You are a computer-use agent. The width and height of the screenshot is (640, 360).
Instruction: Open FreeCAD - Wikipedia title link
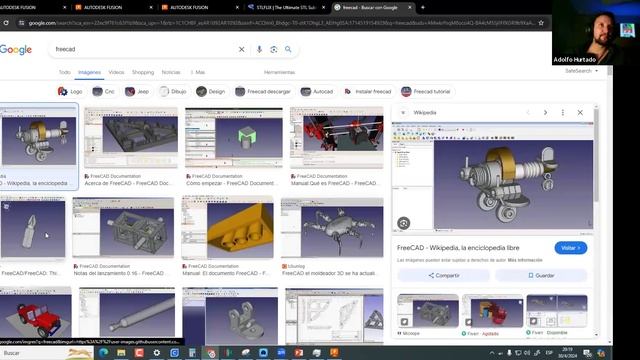tap(458, 248)
